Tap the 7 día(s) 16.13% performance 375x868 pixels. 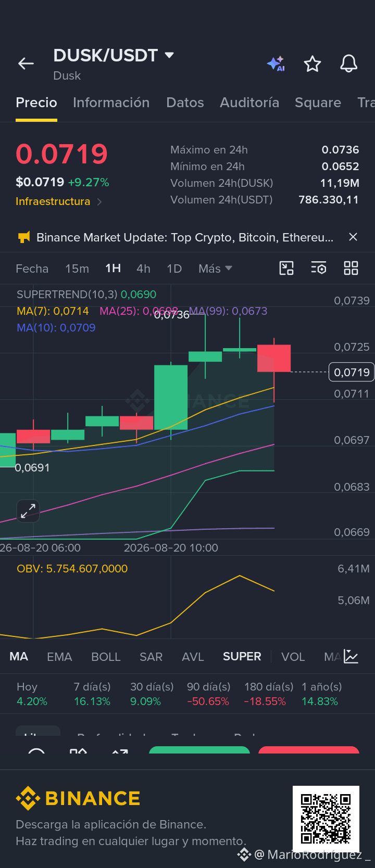coord(92,694)
